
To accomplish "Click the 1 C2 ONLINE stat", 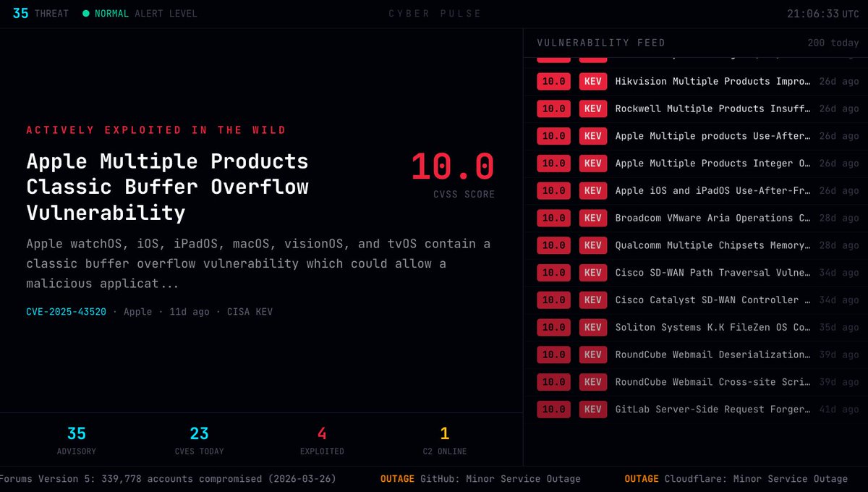I will point(445,441).
